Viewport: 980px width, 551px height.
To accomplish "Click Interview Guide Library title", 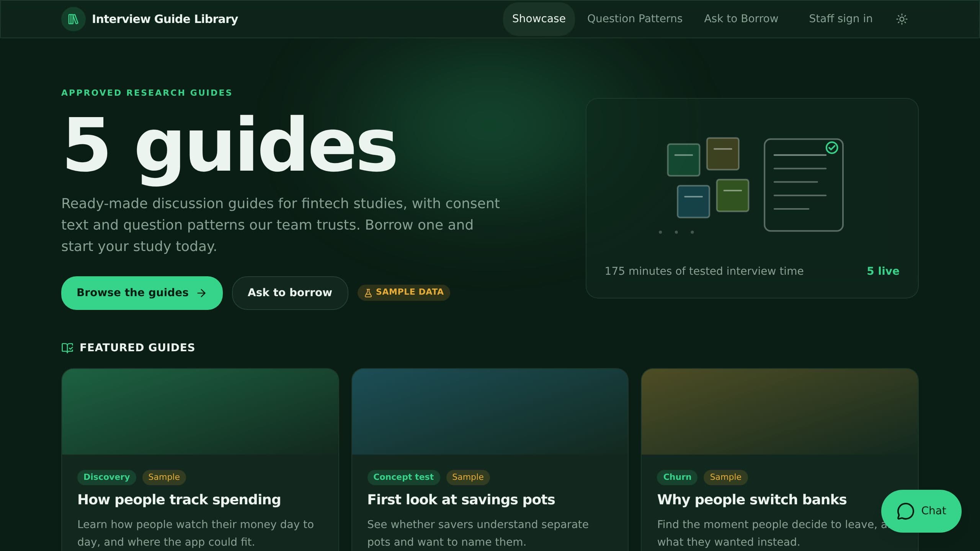I will pos(165,19).
